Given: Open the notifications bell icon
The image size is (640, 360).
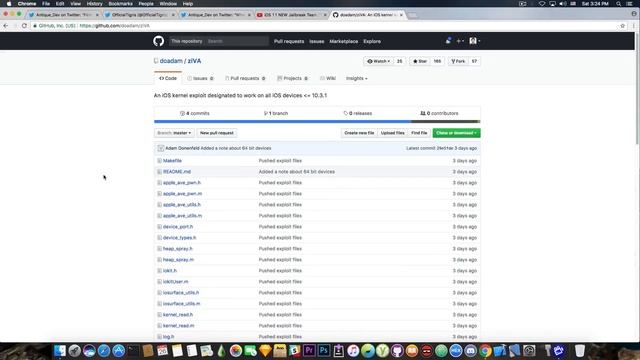Looking at the screenshot, I should [448, 41].
